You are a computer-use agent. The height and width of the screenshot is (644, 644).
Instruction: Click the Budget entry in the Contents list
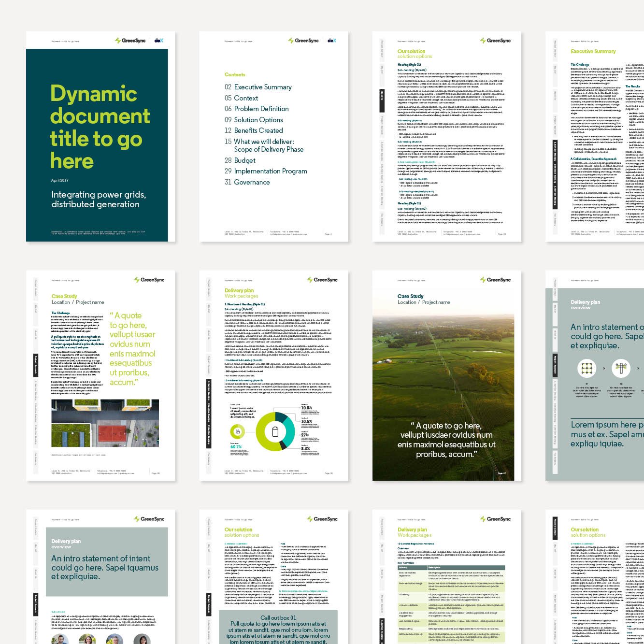244,160
